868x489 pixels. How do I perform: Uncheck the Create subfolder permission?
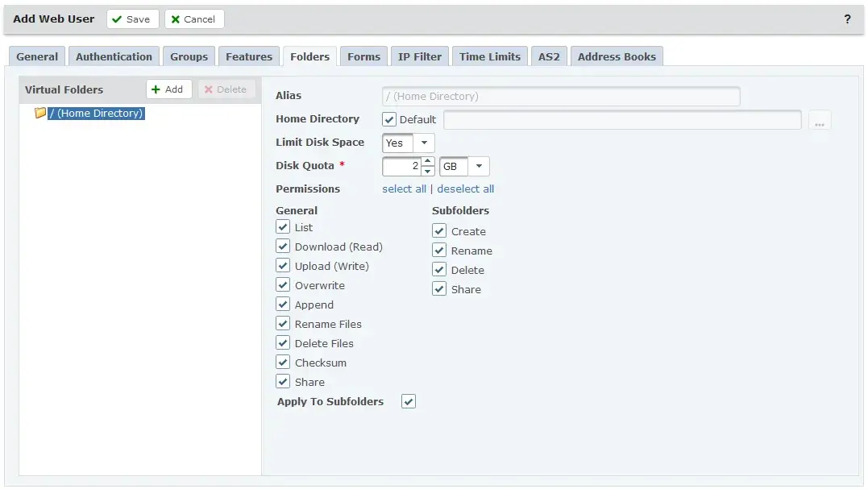pyautogui.click(x=439, y=231)
